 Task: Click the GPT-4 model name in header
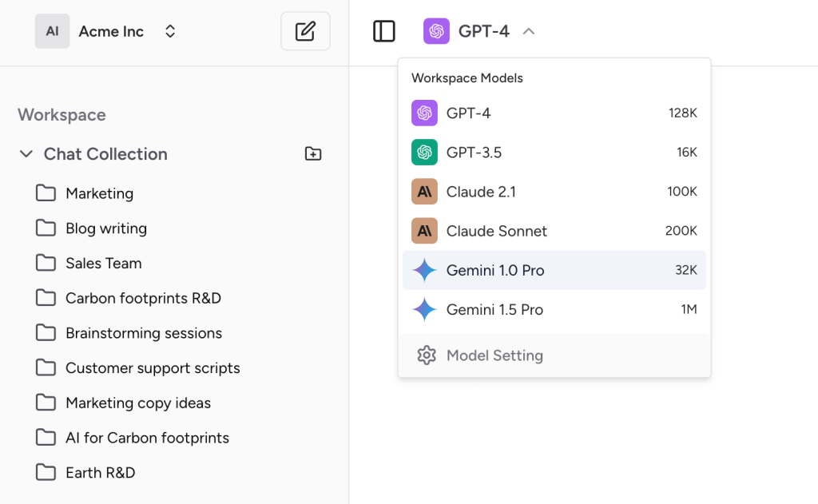pyautogui.click(x=483, y=31)
